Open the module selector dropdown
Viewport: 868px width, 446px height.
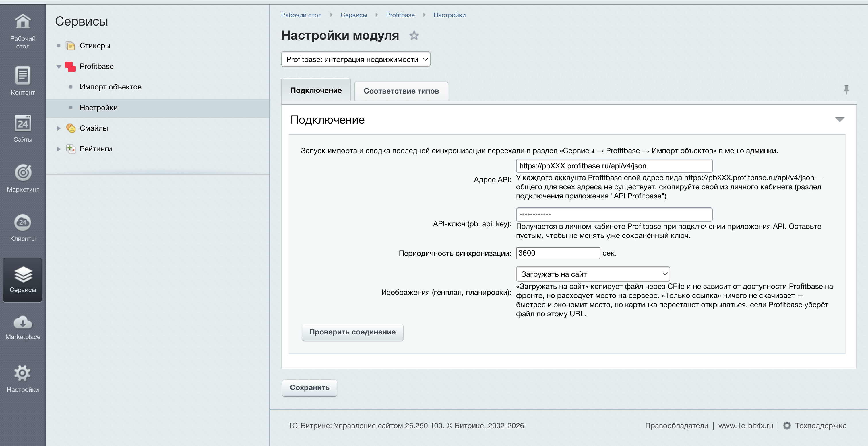(x=355, y=59)
